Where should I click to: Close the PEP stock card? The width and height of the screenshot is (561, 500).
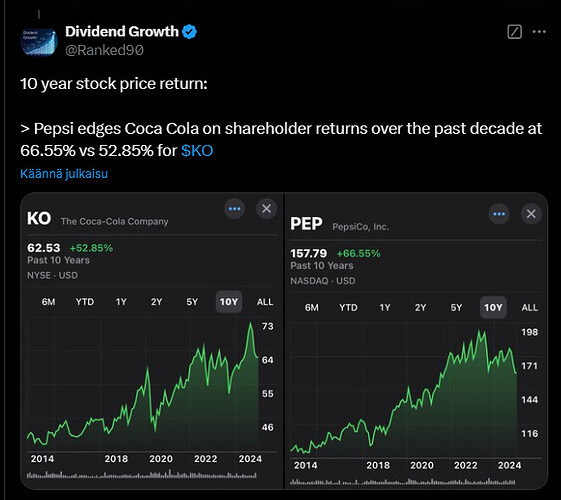531,214
